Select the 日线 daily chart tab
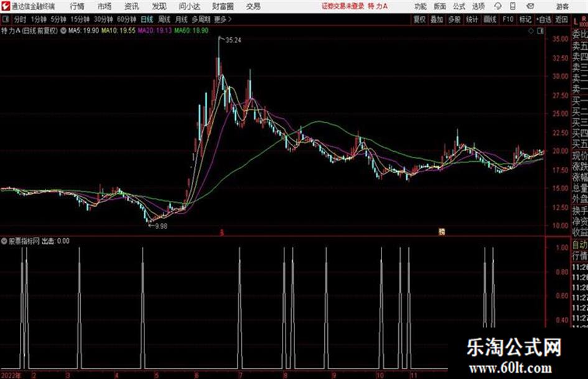 (147, 19)
